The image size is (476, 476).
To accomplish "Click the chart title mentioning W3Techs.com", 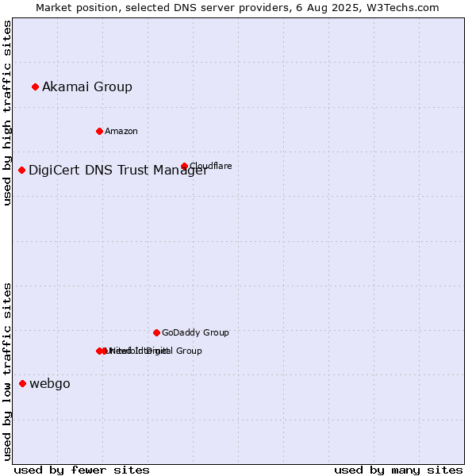I will pyautogui.click(x=237, y=8).
